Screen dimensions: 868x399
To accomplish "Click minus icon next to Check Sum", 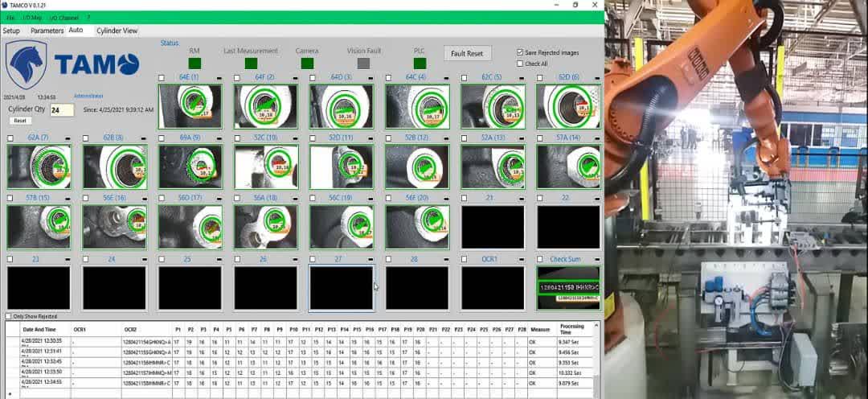I will (x=597, y=259).
